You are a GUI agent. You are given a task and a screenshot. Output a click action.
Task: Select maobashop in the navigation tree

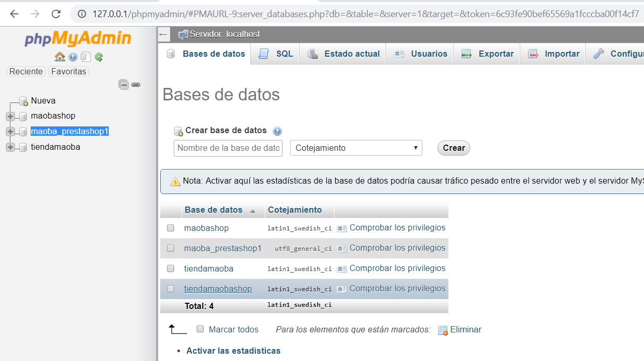(x=53, y=115)
